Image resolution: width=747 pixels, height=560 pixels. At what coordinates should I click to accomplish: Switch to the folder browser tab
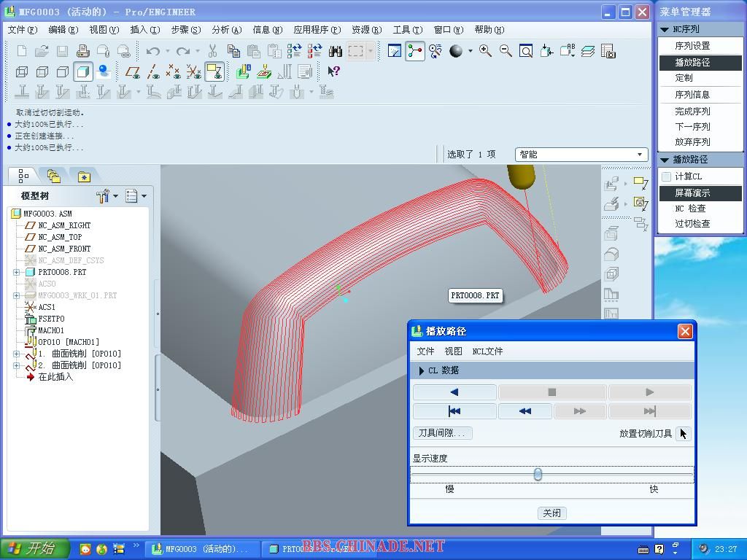[x=54, y=176]
